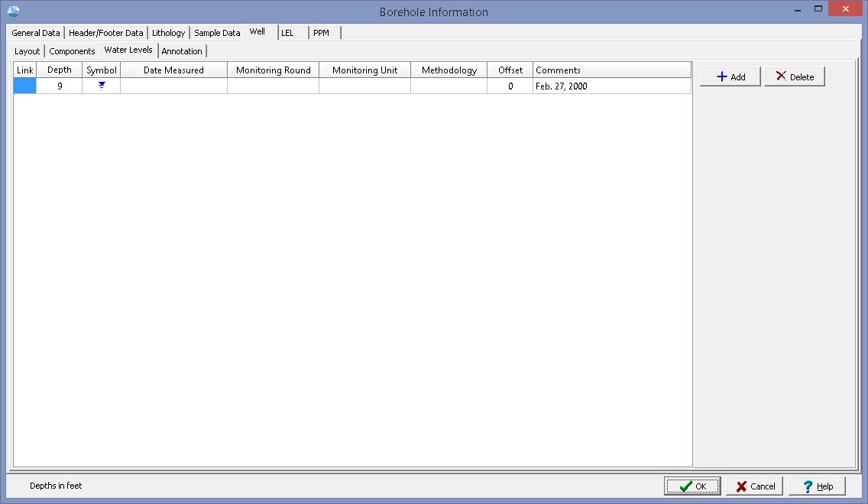Confirm with the OK button
Screen dimensions: 868x504
(x=692, y=486)
